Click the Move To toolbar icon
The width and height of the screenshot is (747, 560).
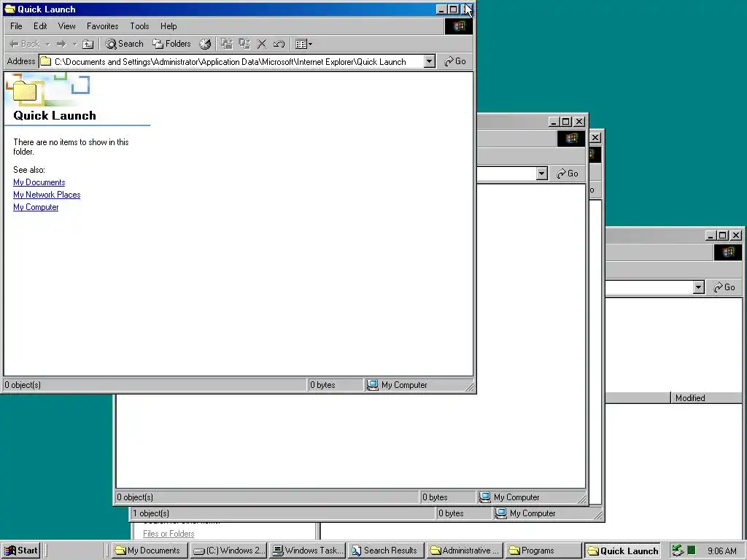(227, 44)
